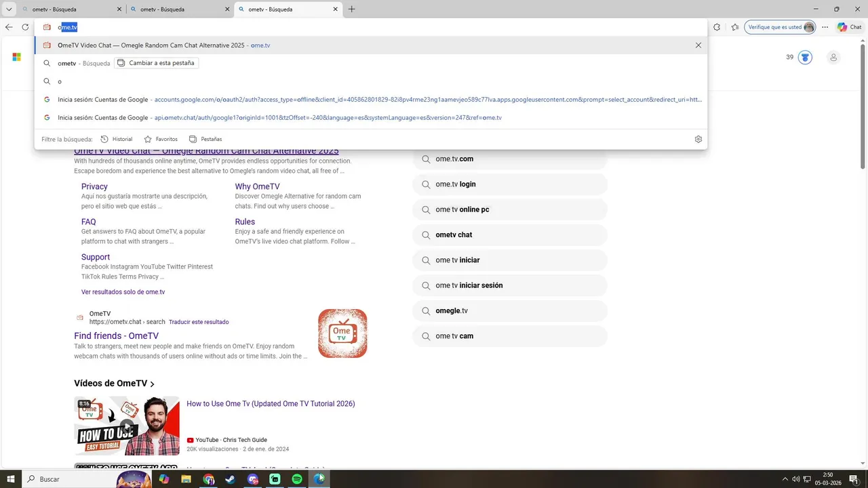Image resolution: width=868 pixels, height=488 pixels.
Task: Open the FAQ sitelink
Action: click(x=88, y=222)
